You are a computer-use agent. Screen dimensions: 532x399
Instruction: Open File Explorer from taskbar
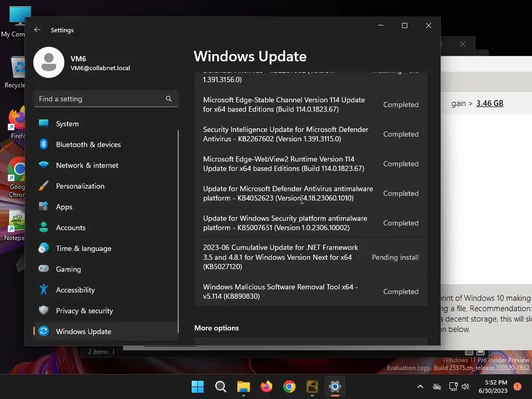click(x=243, y=387)
